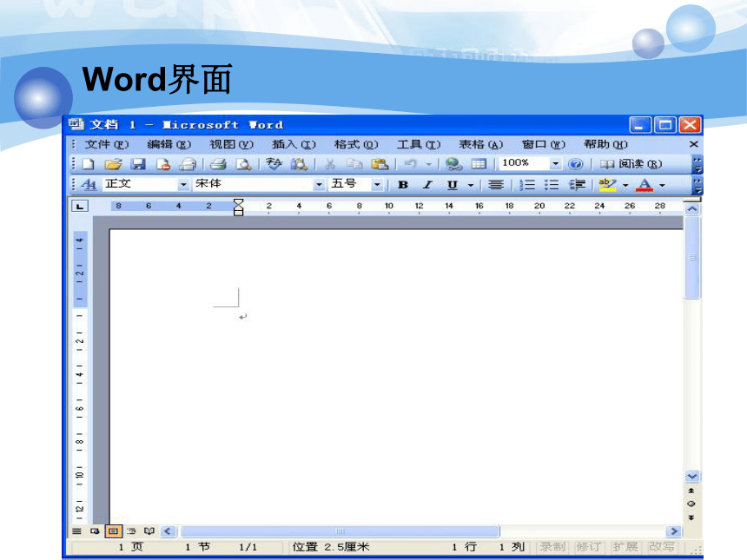This screenshot has width=747, height=560.
Task: Click the Permission icon next to Save
Action: [163, 164]
